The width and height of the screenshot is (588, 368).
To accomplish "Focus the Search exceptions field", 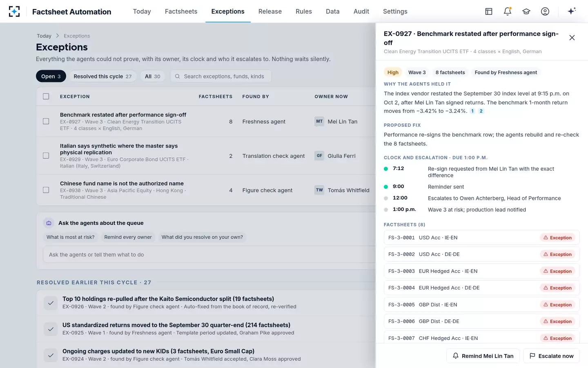I will click(221, 76).
